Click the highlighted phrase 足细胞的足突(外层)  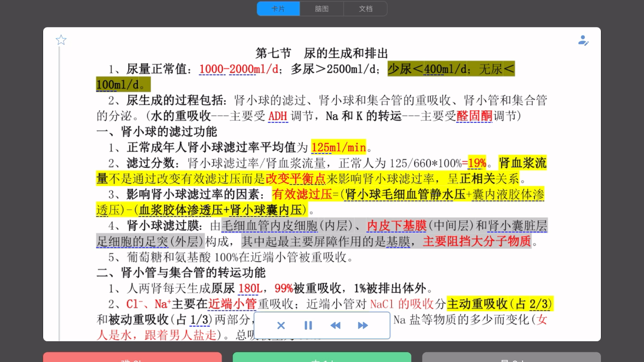150,242
